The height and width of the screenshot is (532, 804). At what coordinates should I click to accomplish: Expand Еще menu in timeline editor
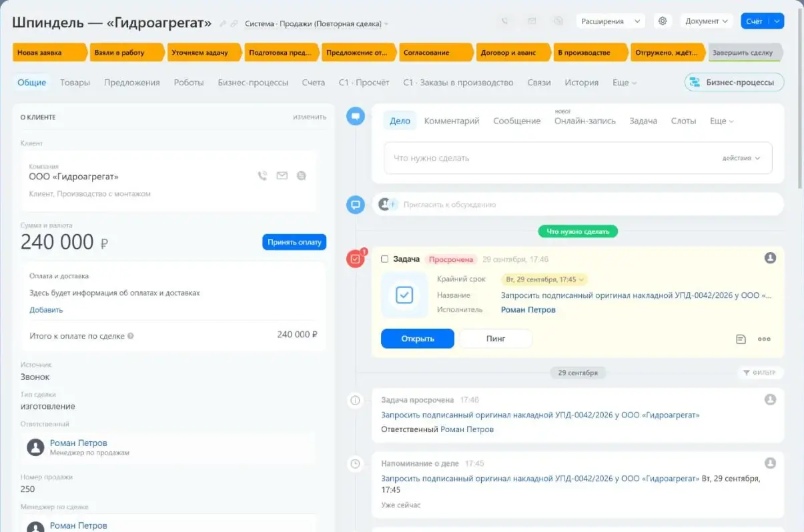pos(722,121)
